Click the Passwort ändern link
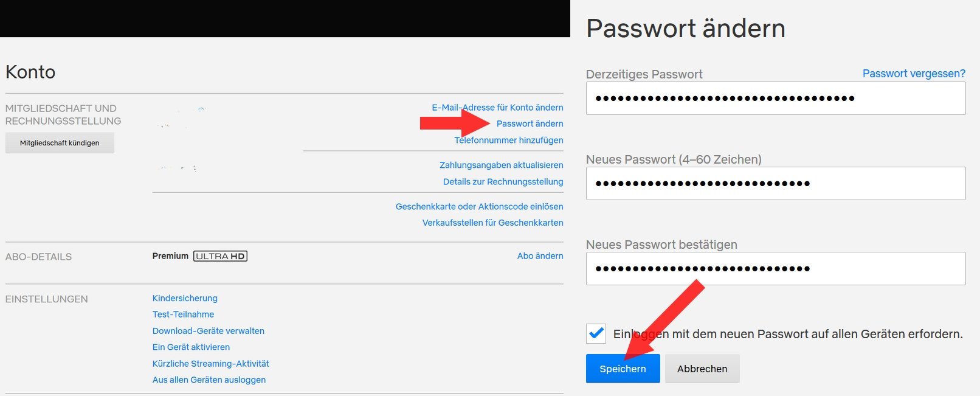980x396 pixels. [x=530, y=123]
